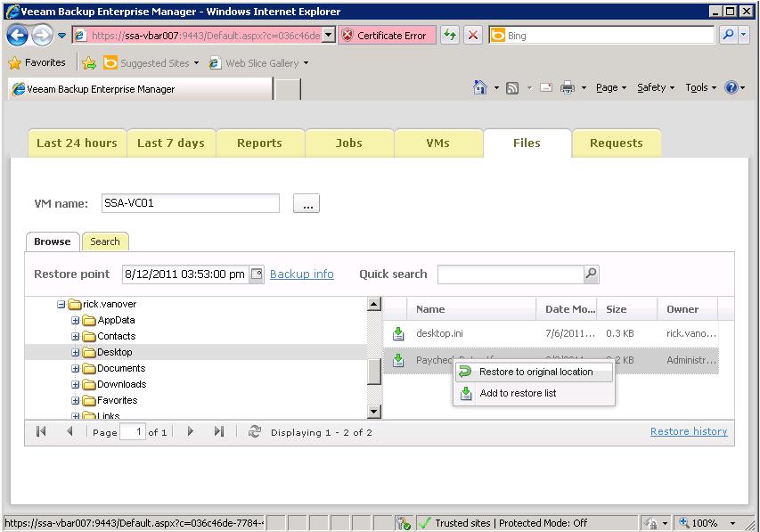760x532 pixels.
Task: Expand the Desktop folder node
Action: (x=75, y=353)
